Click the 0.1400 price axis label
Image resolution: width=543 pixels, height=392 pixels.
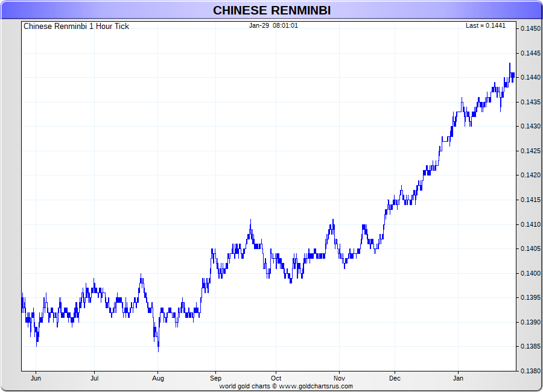point(530,274)
